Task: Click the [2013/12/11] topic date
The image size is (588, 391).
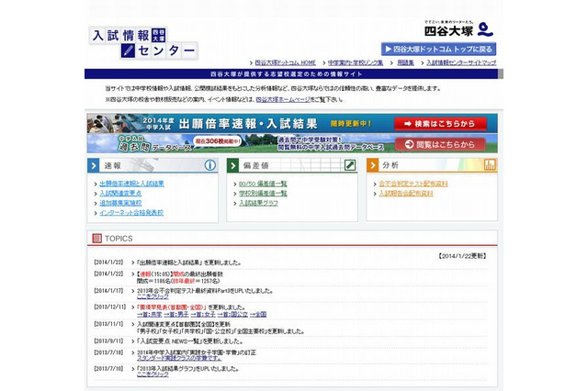Action: click(110, 307)
